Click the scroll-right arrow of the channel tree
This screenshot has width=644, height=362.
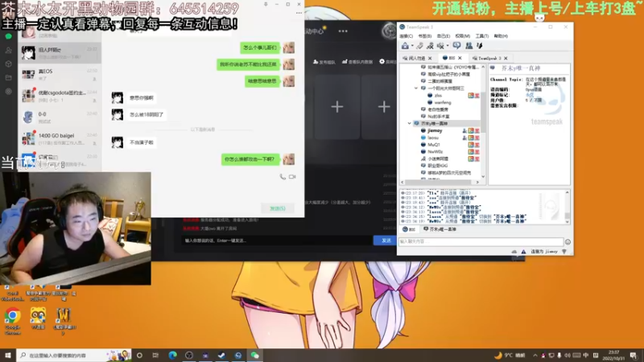click(x=477, y=182)
